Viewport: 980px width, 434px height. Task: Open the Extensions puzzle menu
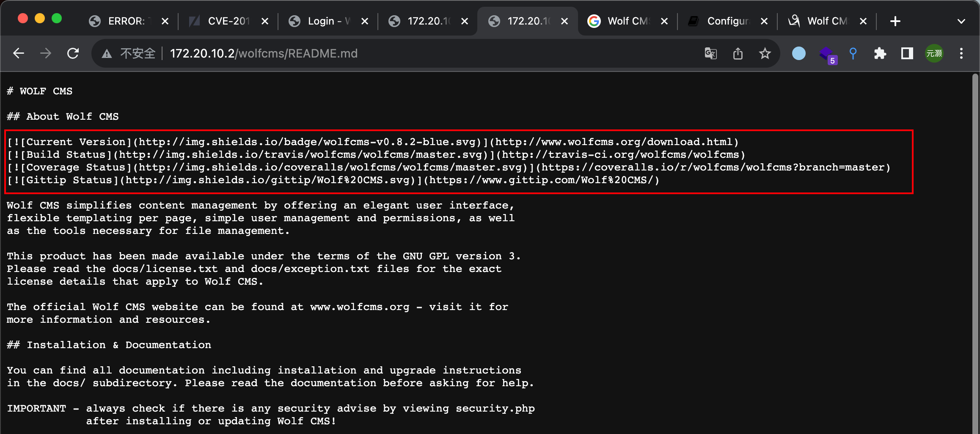tap(880, 53)
